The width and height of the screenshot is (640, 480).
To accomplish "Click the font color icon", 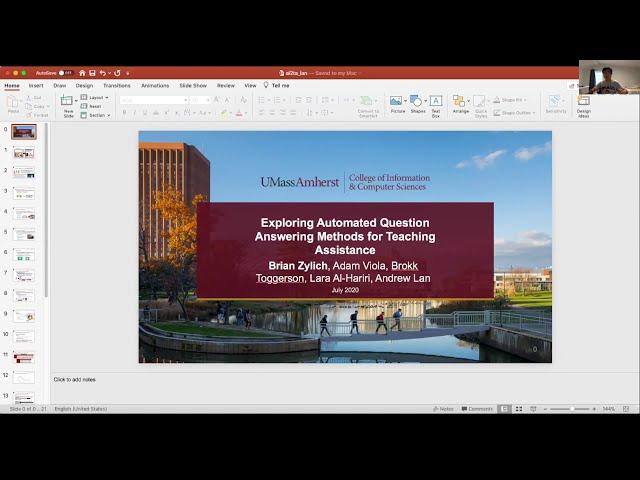I will coord(239,113).
